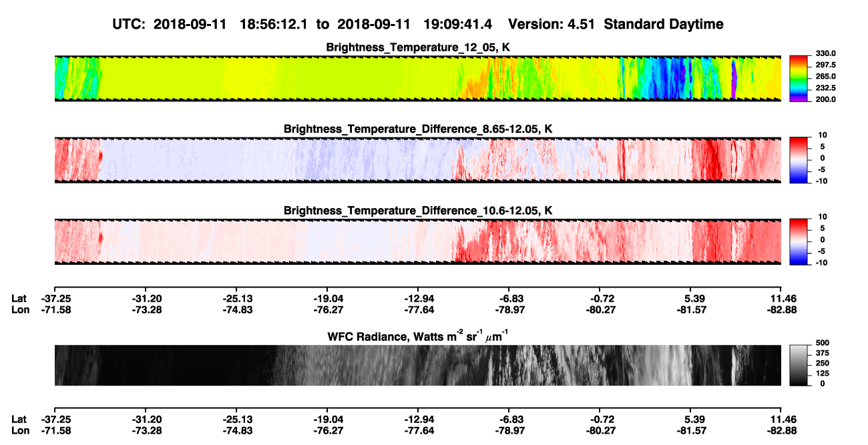Click the 232.5 color bar label
This screenshot has width=868, height=445.
[825, 87]
